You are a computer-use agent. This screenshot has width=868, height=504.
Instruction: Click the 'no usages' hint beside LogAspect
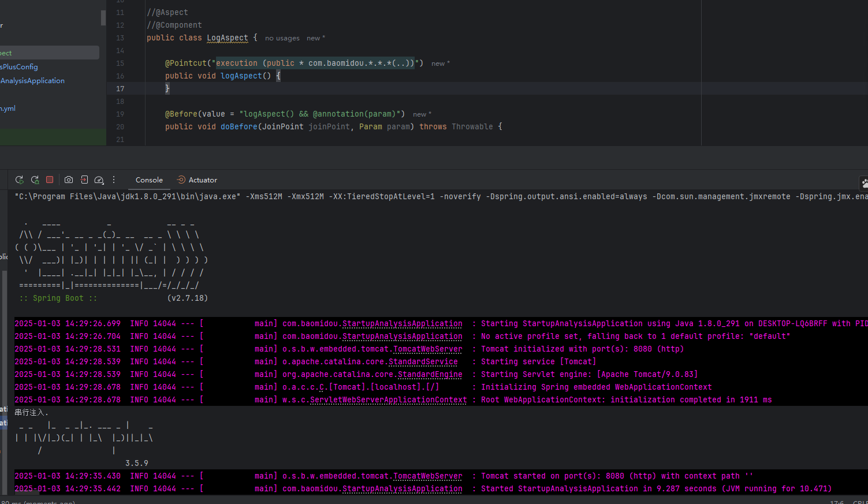point(282,38)
